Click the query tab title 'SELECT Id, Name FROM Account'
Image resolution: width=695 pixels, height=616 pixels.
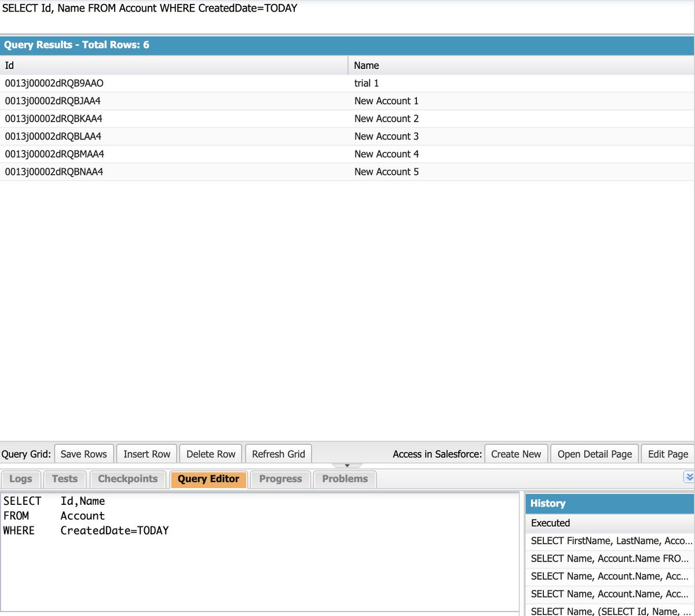tap(150, 9)
